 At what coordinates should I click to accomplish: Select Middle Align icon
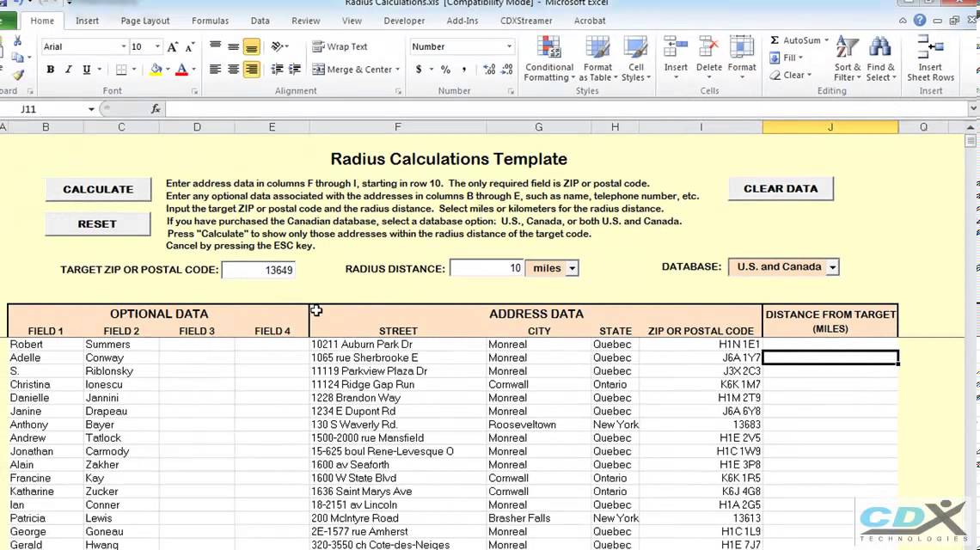(x=233, y=47)
